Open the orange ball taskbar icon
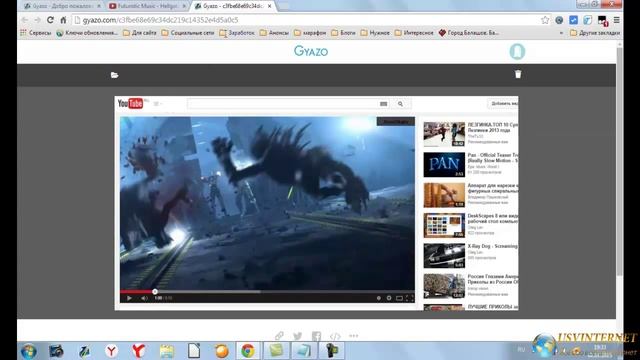The height and width of the screenshot is (360, 640). click(x=222, y=351)
